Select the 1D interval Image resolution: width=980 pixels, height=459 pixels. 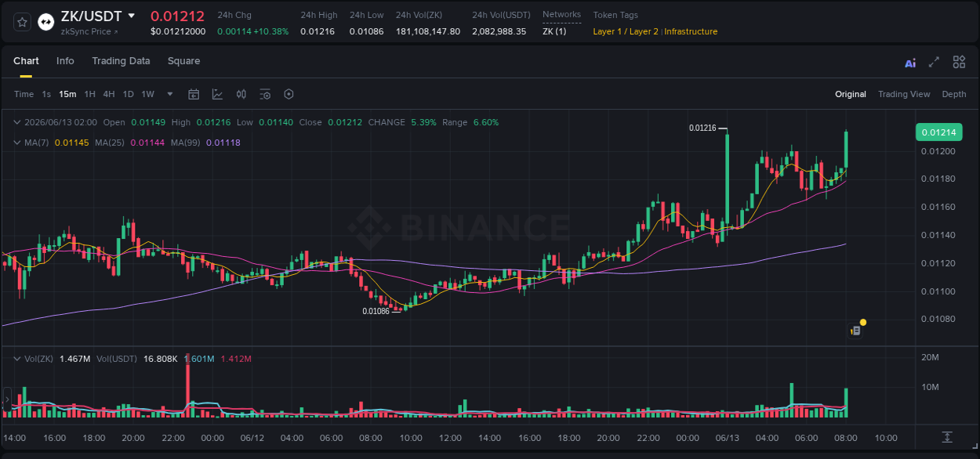tap(128, 94)
